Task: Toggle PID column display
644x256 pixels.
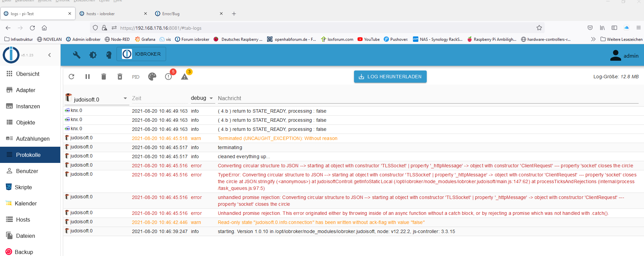Action: pyautogui.click(x=136, y=77)
